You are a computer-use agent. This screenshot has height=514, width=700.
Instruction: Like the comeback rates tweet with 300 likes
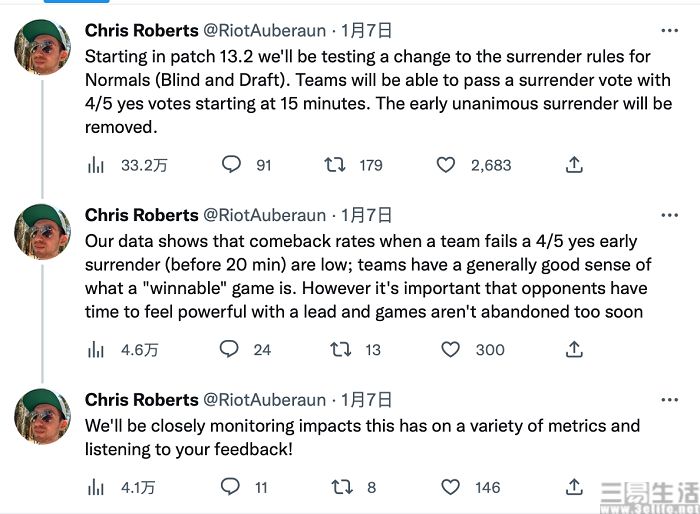450,349
